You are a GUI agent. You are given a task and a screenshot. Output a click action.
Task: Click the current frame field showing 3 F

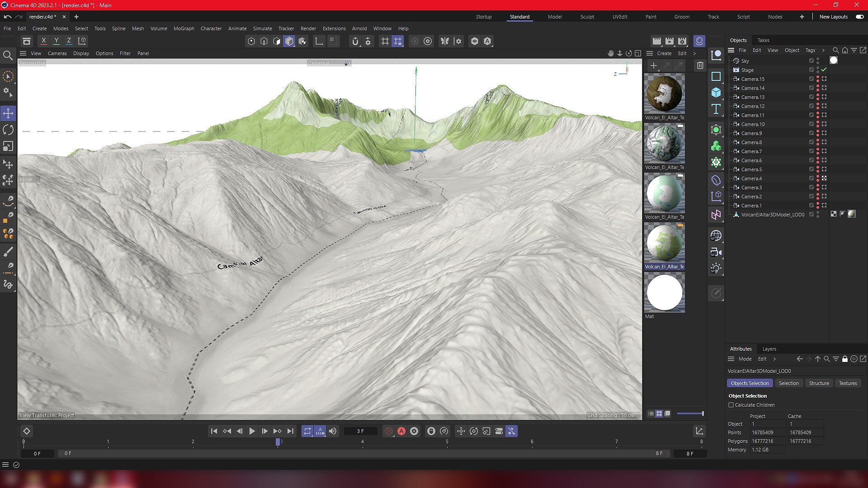(360, 431)
